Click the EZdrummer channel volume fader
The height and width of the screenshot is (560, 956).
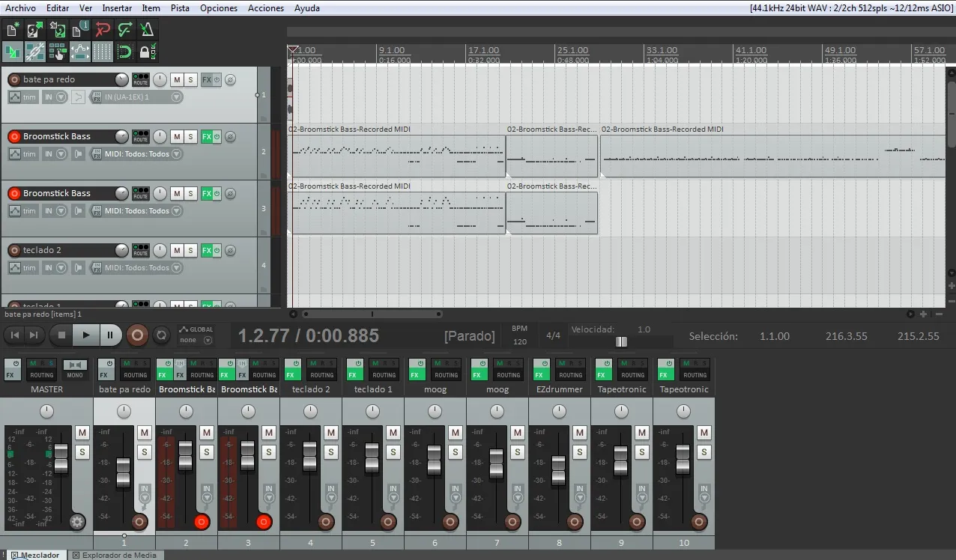[x=558, y=470]
